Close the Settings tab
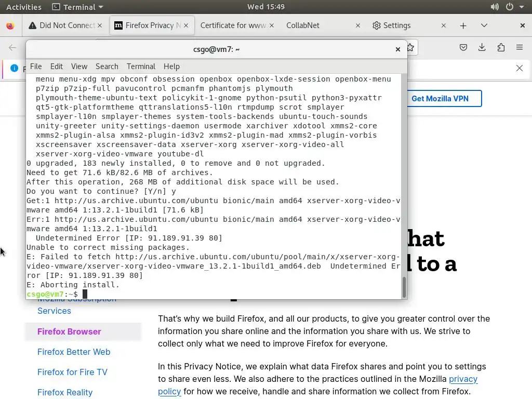This screenshot has width=532, height=399. [444, 25]
